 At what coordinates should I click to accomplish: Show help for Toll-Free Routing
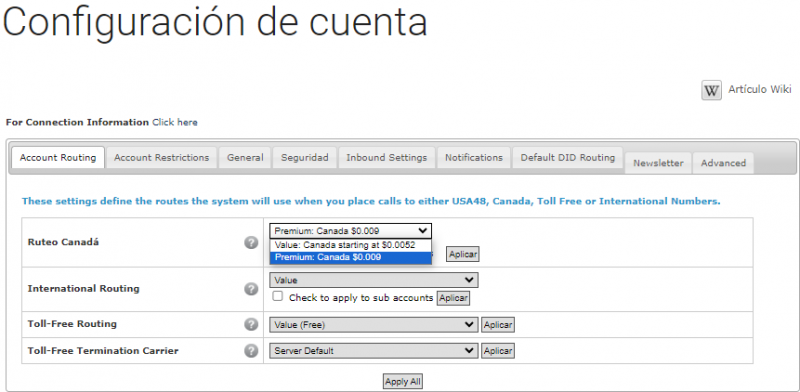251,324
